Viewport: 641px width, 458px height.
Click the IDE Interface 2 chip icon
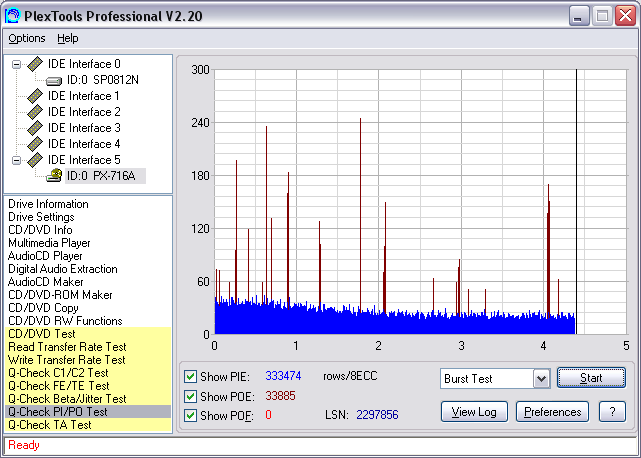coord(35,112)
